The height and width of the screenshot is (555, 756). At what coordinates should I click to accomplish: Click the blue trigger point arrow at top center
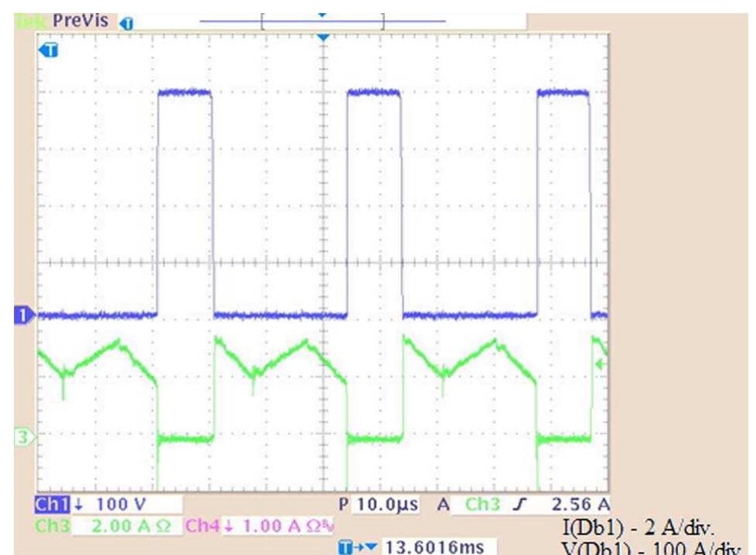324,37
